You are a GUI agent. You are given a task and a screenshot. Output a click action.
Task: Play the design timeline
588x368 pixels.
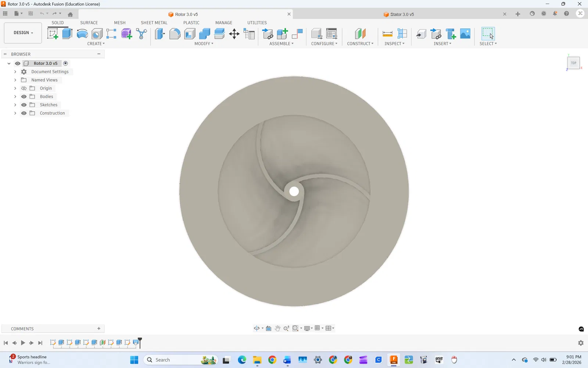coord(23,343)
